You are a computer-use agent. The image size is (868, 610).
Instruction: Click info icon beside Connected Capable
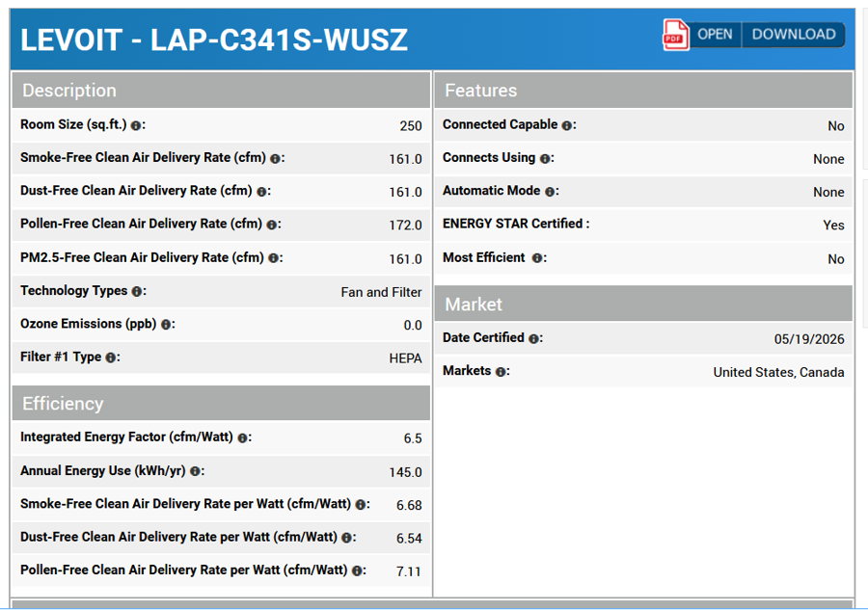click(x=566, y=125)
